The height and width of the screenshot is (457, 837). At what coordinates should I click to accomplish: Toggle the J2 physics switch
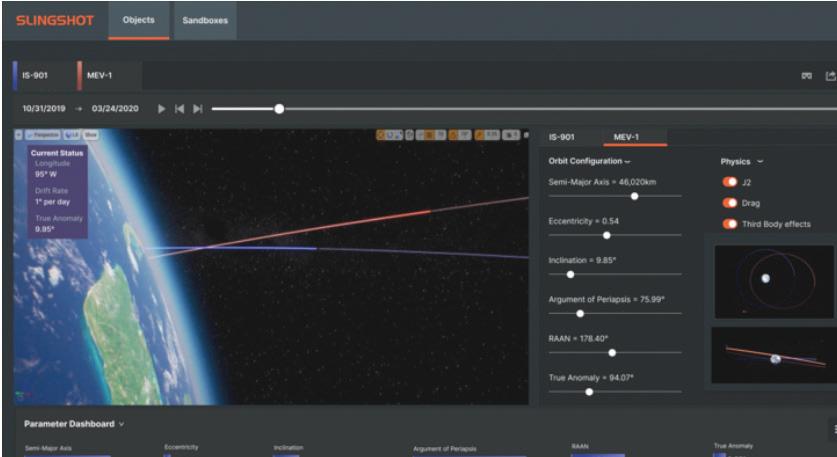(730, 182)
